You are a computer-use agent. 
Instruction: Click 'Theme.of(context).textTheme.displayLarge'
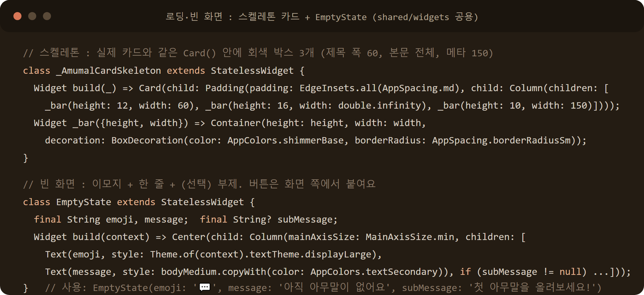click(263, 254)
